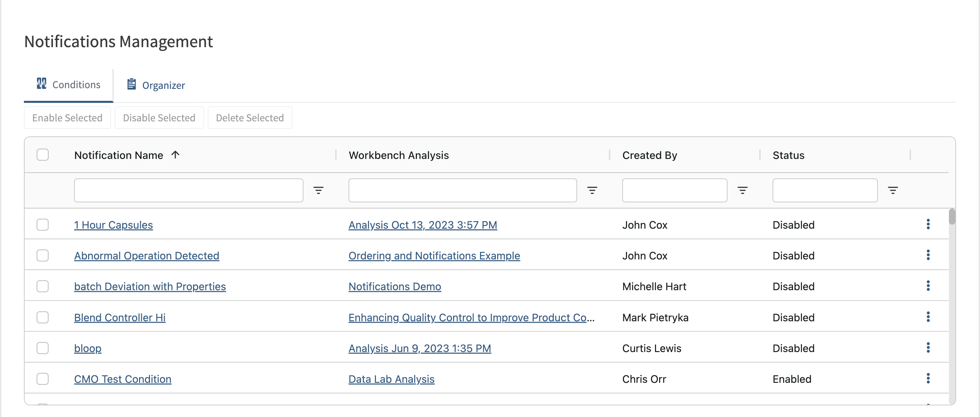Open row actions menu for bloop
Screen dimensions: 980x417
point(928,347)
